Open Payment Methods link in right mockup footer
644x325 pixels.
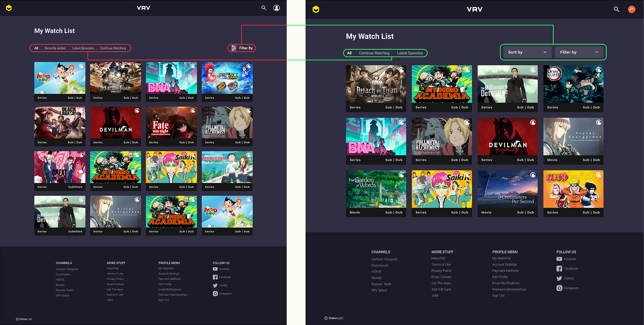pyautogui.click(x=505, y=271)
